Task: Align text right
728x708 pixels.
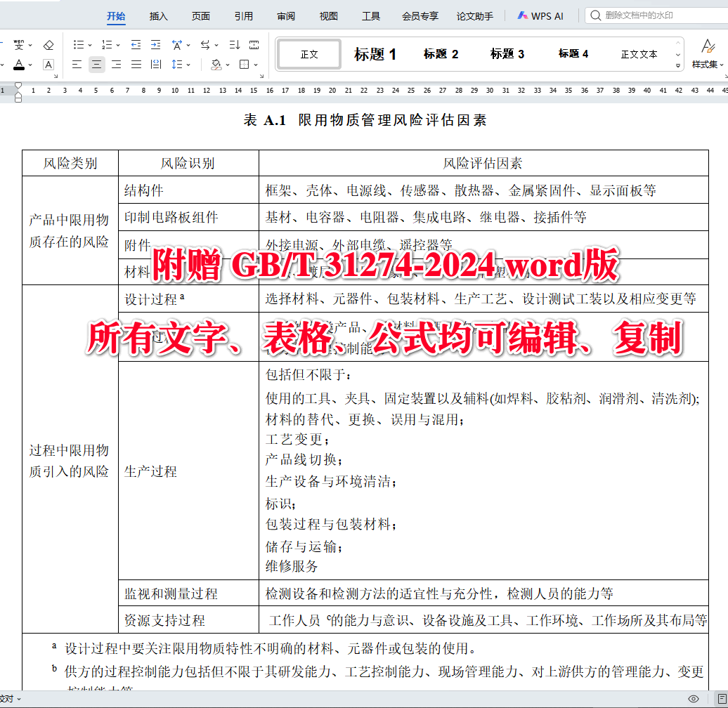Action: (x=117, y=65)
